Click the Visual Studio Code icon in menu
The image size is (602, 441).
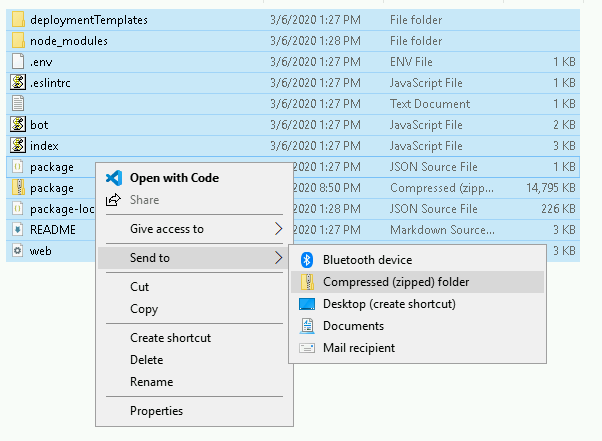point(113,178)
